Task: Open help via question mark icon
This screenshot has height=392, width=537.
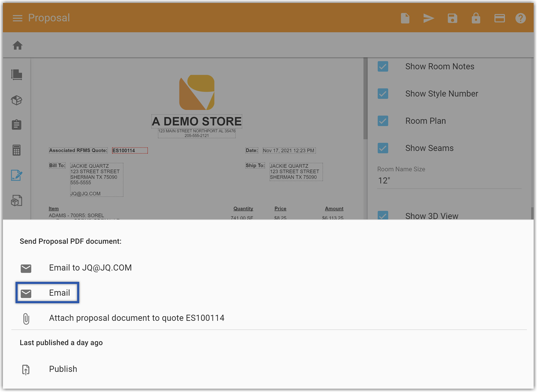Action: (521, 18)
